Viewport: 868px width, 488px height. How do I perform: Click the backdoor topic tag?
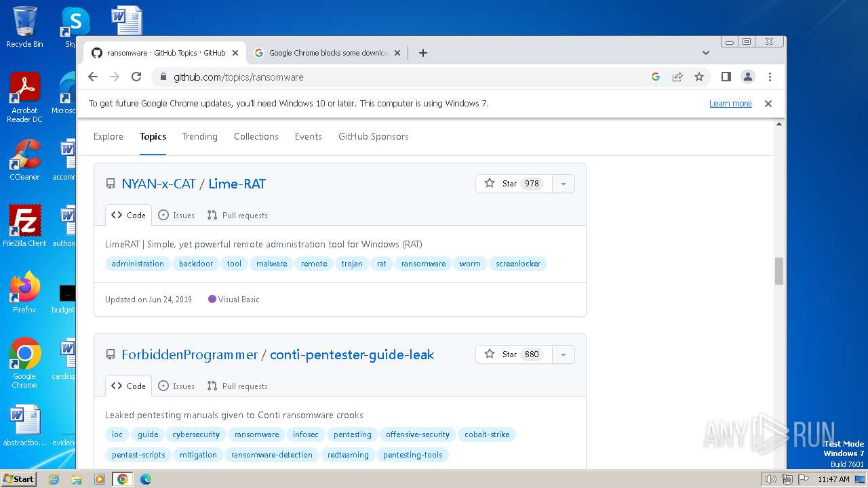196,264
